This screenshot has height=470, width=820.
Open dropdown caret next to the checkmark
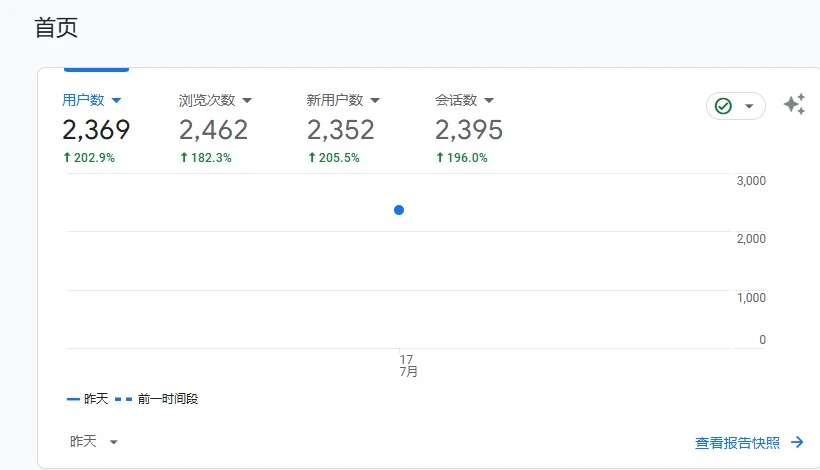coord(749,106)
